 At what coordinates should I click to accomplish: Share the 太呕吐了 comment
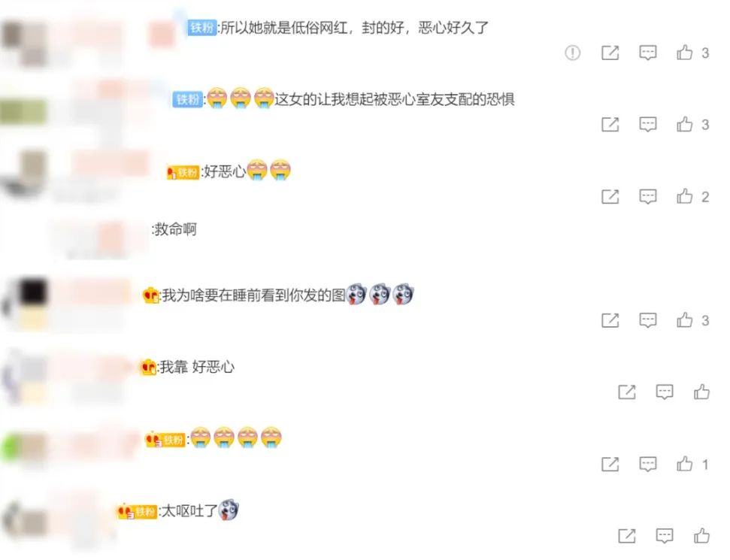point(627,536)
